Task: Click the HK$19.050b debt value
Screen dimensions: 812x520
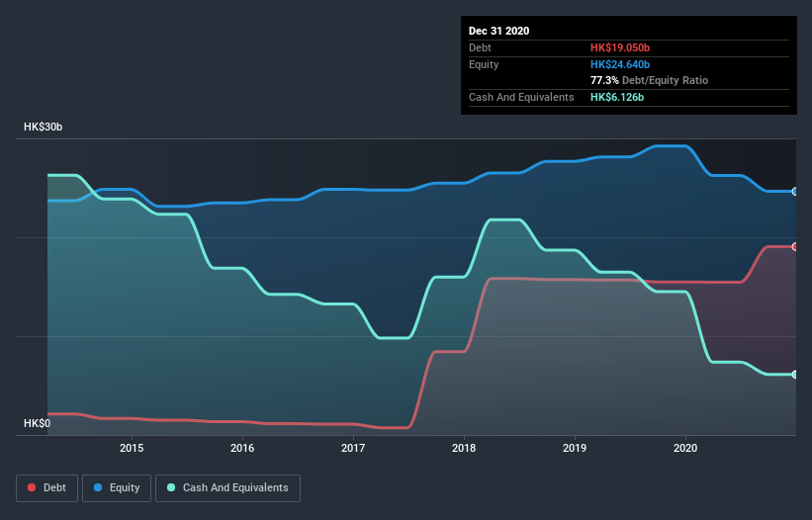Action: click(x=620, y=47)
